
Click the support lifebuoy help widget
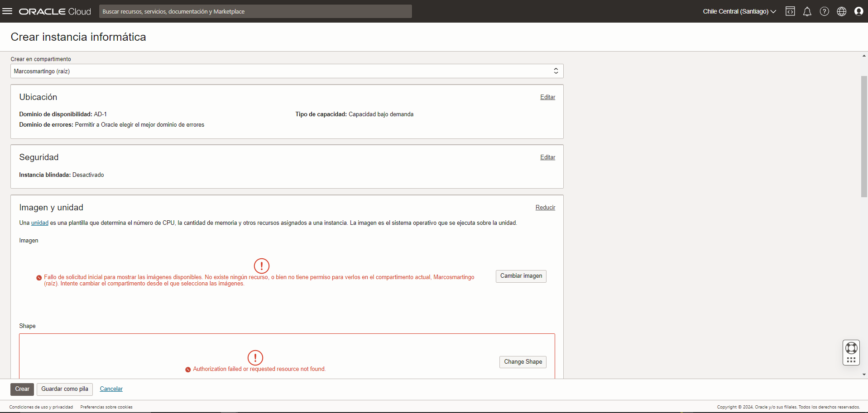pyautogui.click(x=851, y=348)
